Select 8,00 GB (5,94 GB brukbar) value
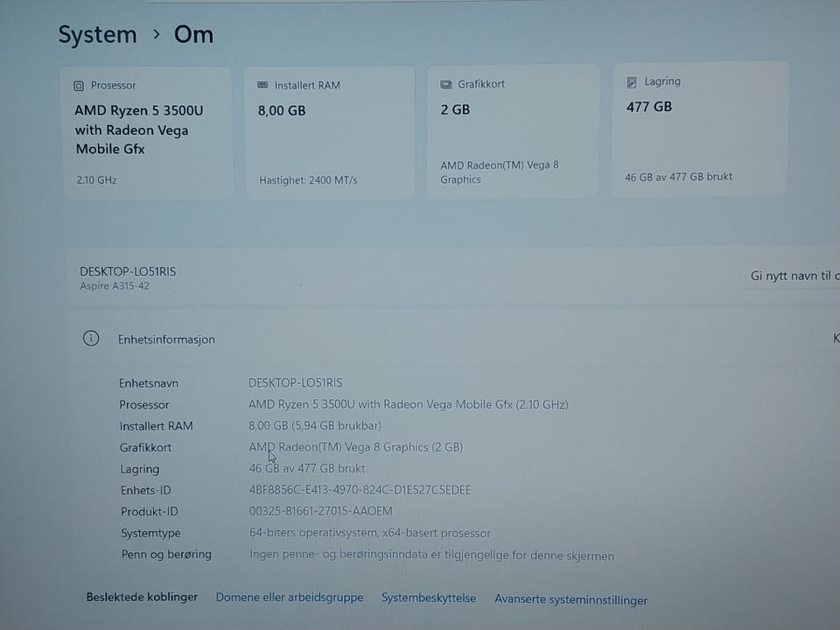This screenshot has height=630, width=840. pos(315,426)
